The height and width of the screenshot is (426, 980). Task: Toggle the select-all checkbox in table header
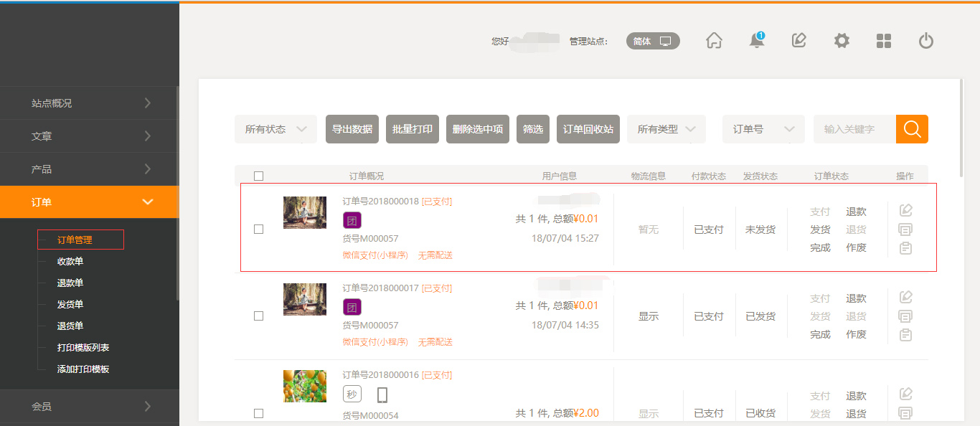pyautogui.click(x=259, y=176)
